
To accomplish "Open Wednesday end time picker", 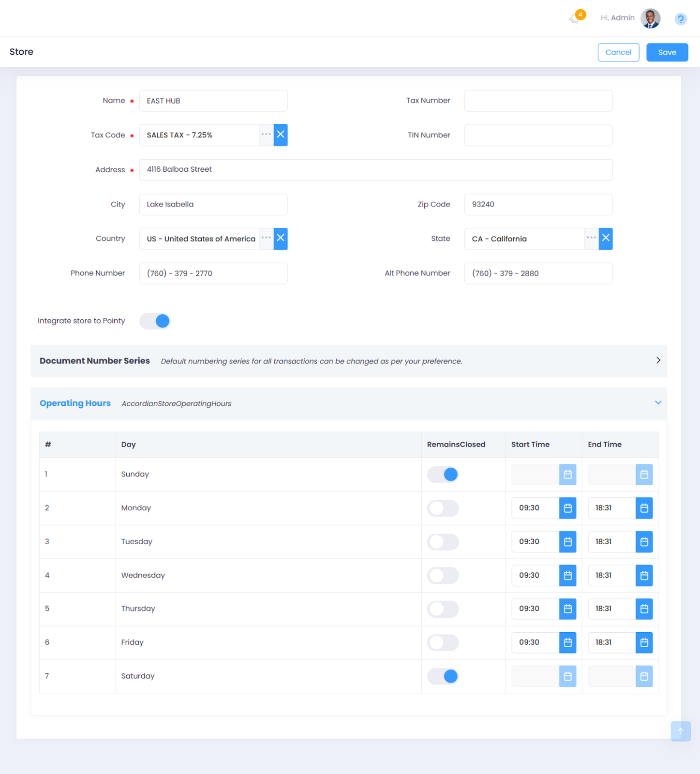I will pos(644,575).
